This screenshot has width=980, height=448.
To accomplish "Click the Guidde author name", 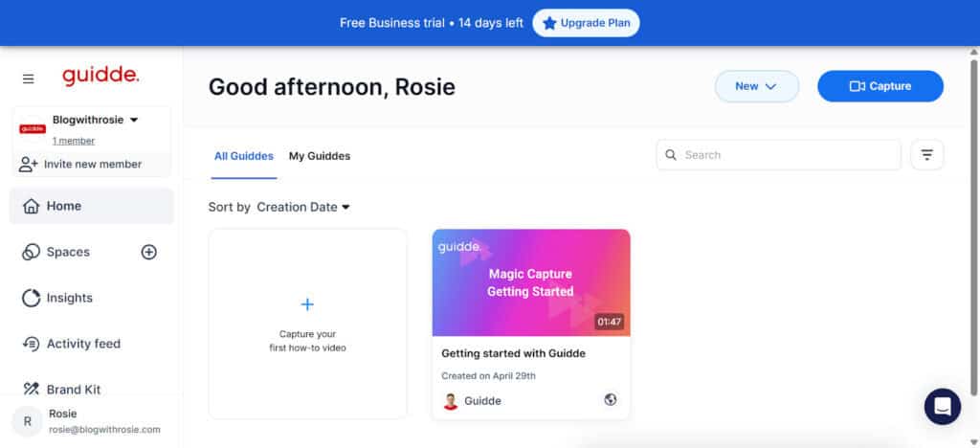I will (x=482, y=401).
